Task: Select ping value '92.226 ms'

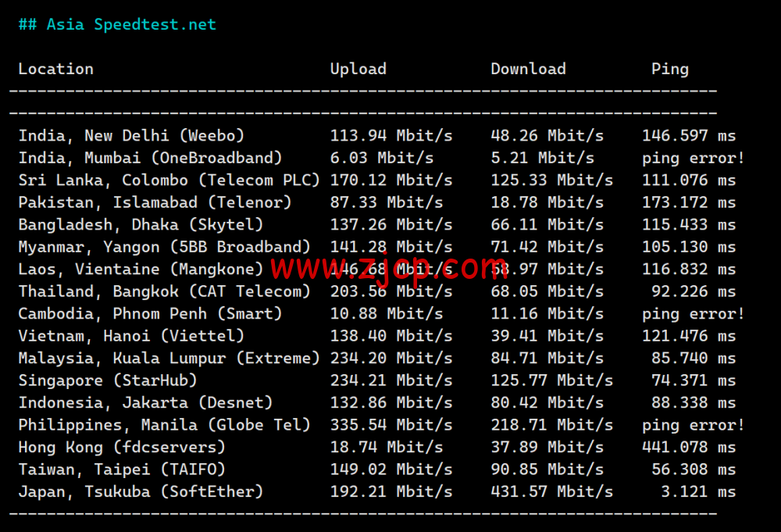Action: [x=694, y=292]
